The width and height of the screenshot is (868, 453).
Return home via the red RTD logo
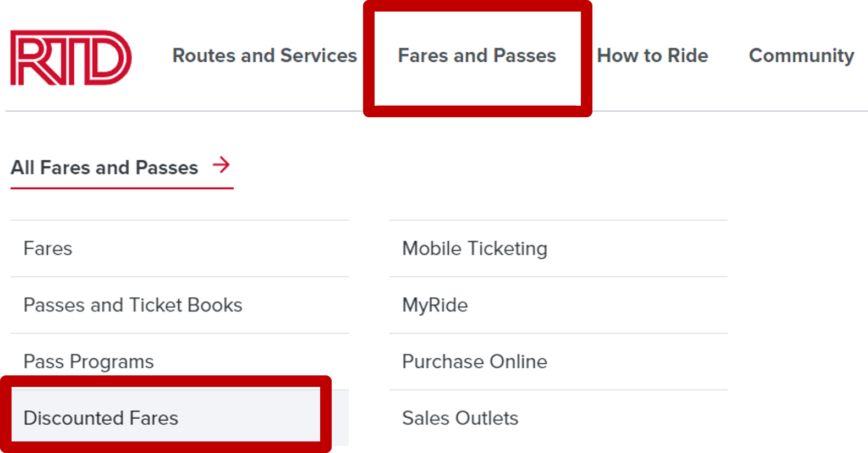[x=71, y=58]
